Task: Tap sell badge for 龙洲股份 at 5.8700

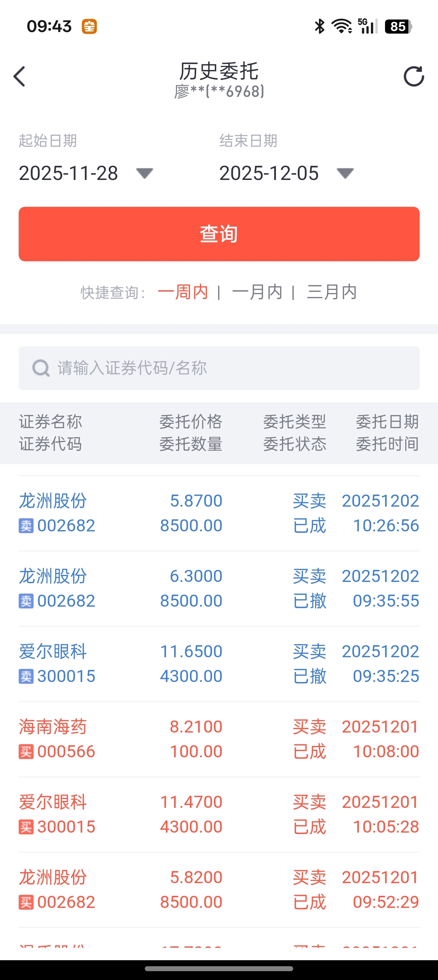Action: pyautogui.click(x=26, y=526)
